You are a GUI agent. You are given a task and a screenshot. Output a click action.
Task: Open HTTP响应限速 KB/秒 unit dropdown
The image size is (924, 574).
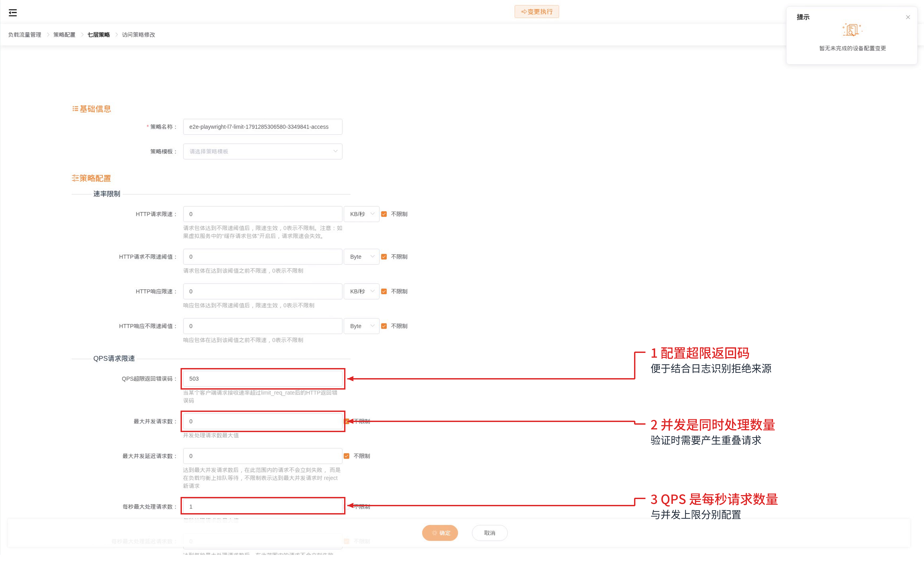point(361,291)
